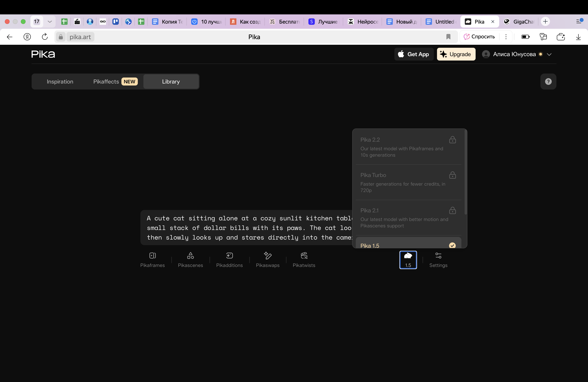Image resolution: width=588 pixels, height=382 pixels.
Task: Click the Pika logo
Action: tap(43, 54)
